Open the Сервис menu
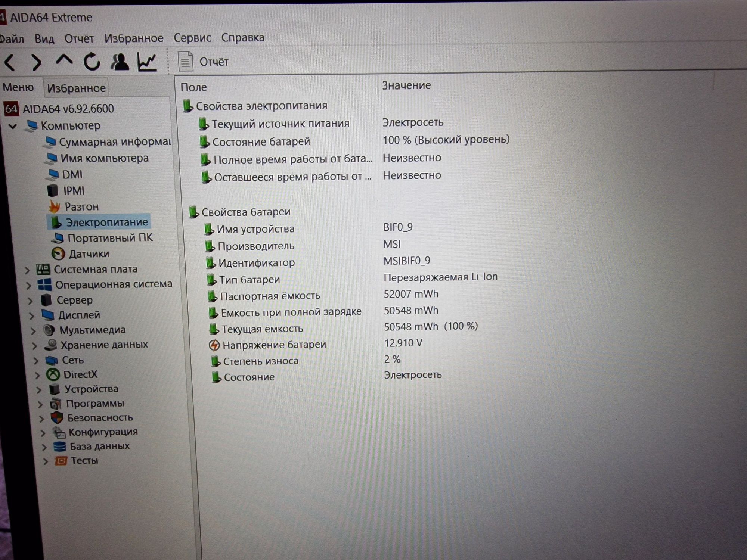The height and width of the screenshot is (560, 747). click(192, 38)
